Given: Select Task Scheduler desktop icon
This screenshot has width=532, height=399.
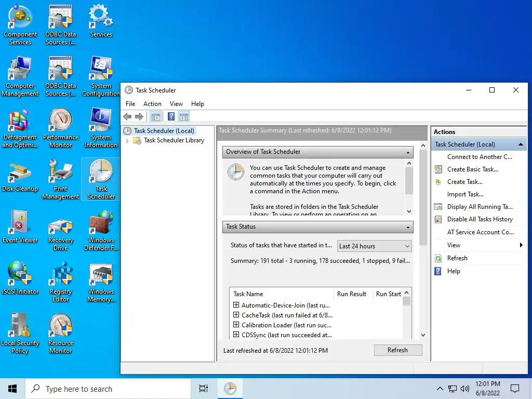Looking at the screenshot, I should click(101, 179).
